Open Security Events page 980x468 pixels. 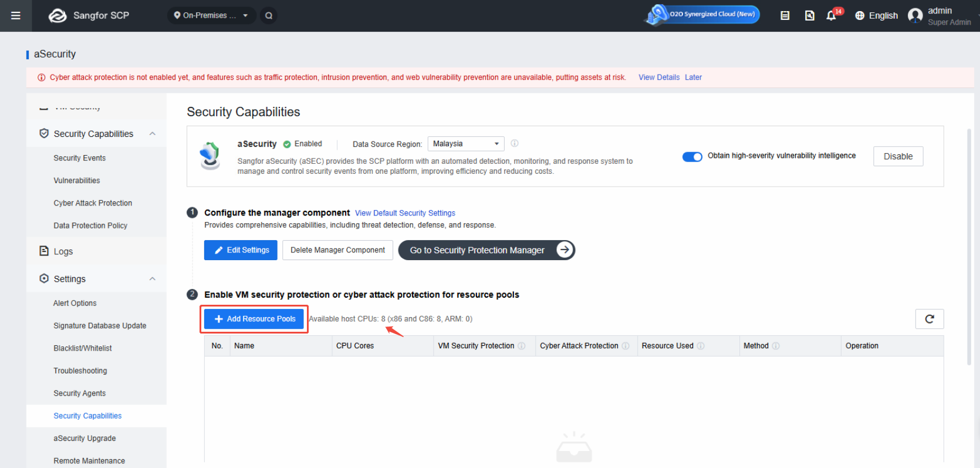[x=80, y=158]
